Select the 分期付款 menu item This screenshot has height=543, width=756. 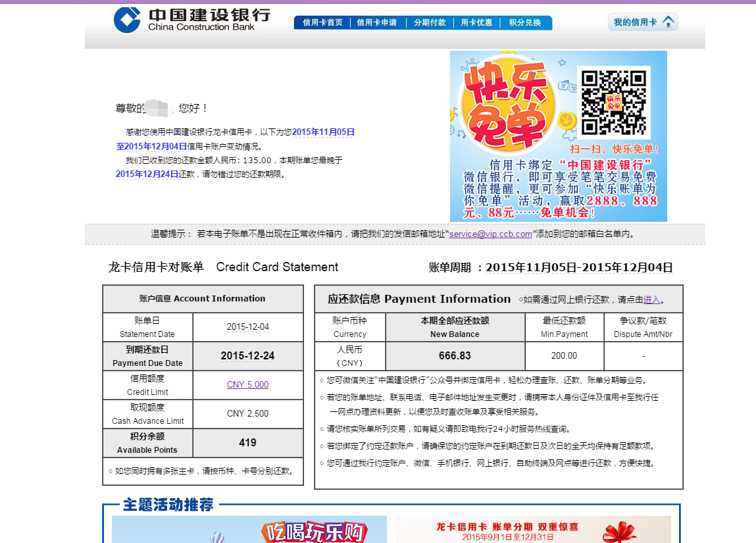point(430,22)
